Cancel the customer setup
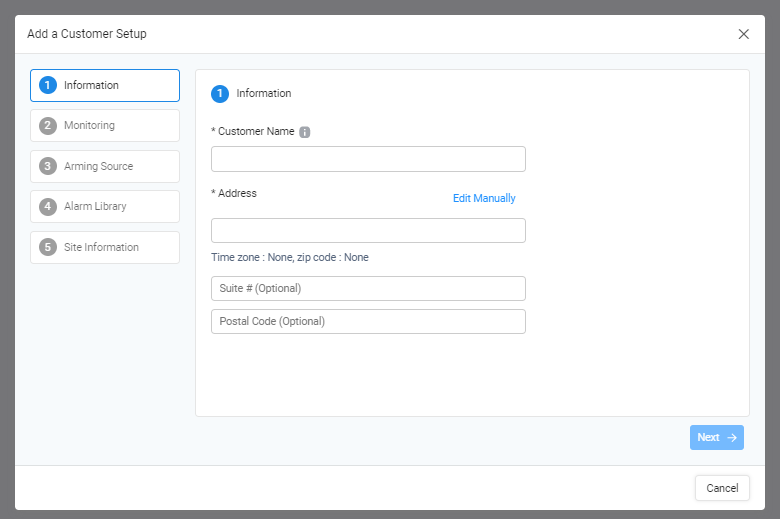780x519 pixels. [722, 488]
